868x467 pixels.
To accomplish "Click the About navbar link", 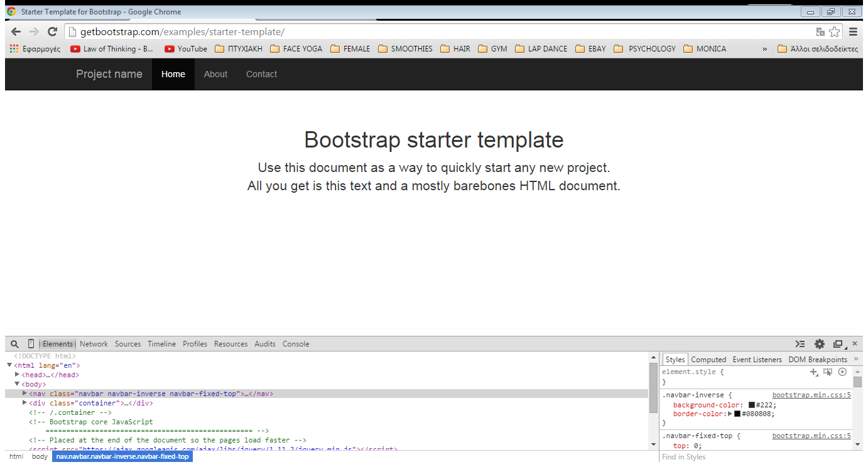I will point(215,74).
